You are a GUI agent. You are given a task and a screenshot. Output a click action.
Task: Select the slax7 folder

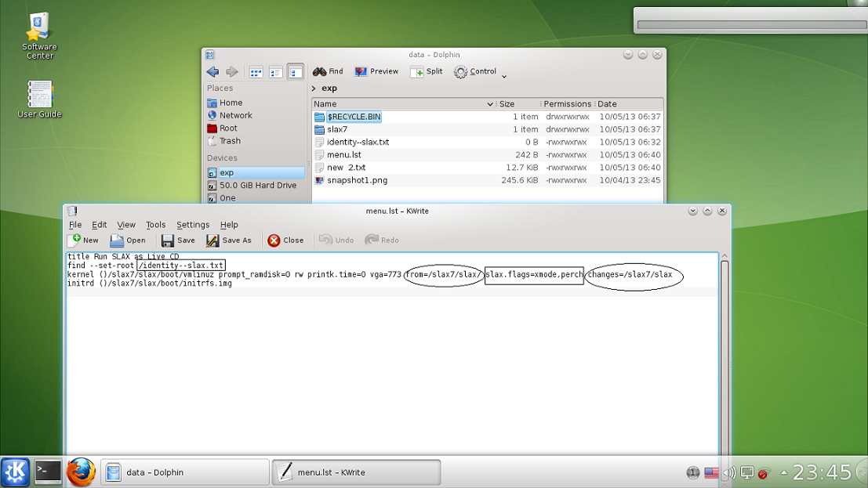(x=337, y=129)
